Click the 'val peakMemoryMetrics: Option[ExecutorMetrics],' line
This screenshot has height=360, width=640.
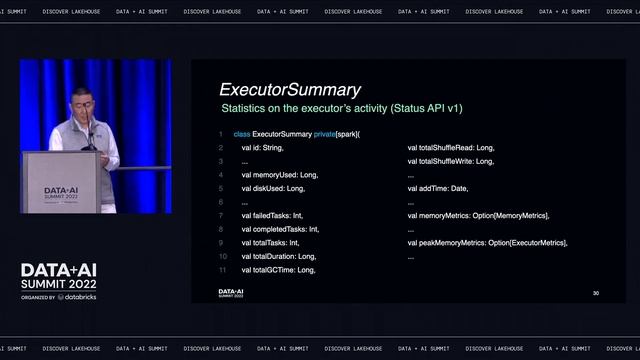pos(487,243)
